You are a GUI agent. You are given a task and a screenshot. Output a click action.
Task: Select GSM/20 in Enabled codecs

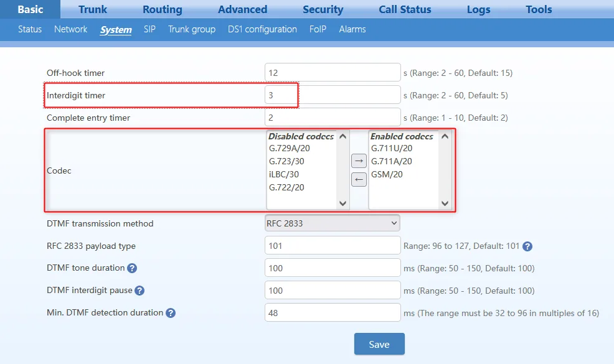pyautogui.click(x=387, y=174)
